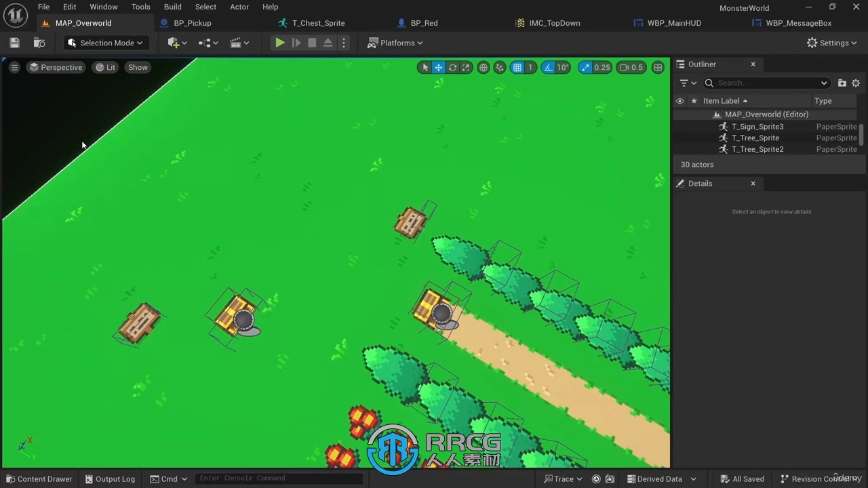The image size is (868, 488).
Task: Save the current level with the disk icon
Action: click(x=15, y=43)
